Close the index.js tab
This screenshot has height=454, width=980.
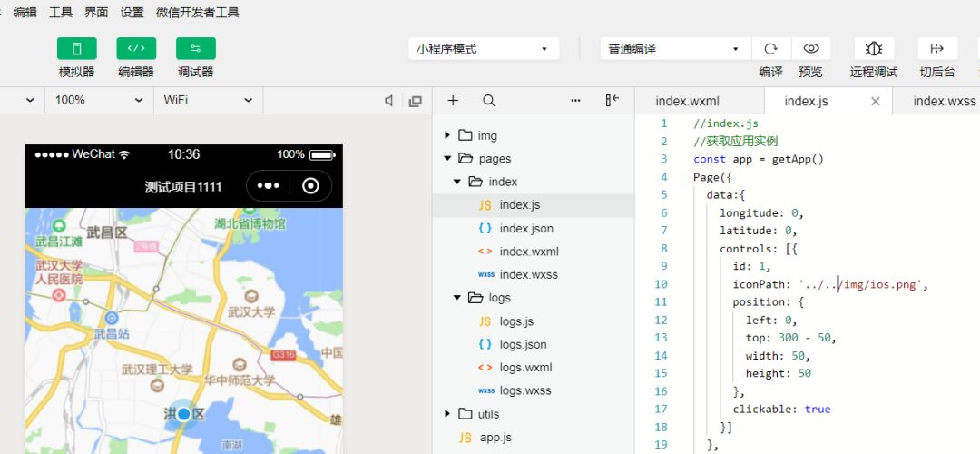click(876, 101)
